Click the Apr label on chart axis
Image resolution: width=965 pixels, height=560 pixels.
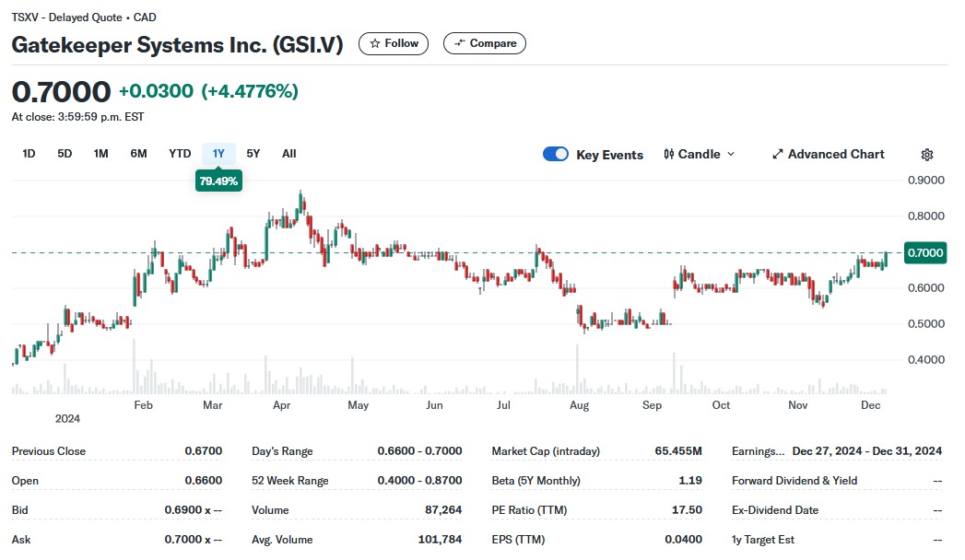point(282,405)
